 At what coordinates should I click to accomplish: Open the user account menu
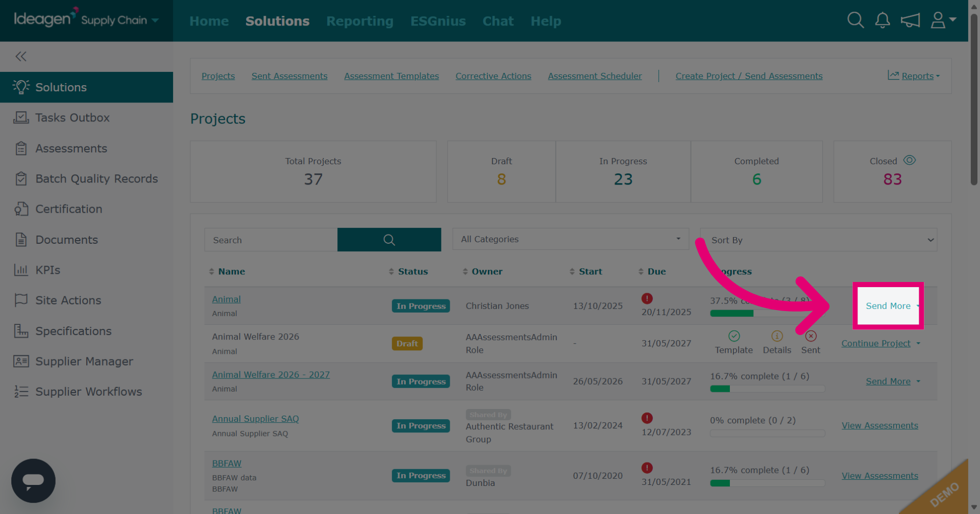point(943,20)
